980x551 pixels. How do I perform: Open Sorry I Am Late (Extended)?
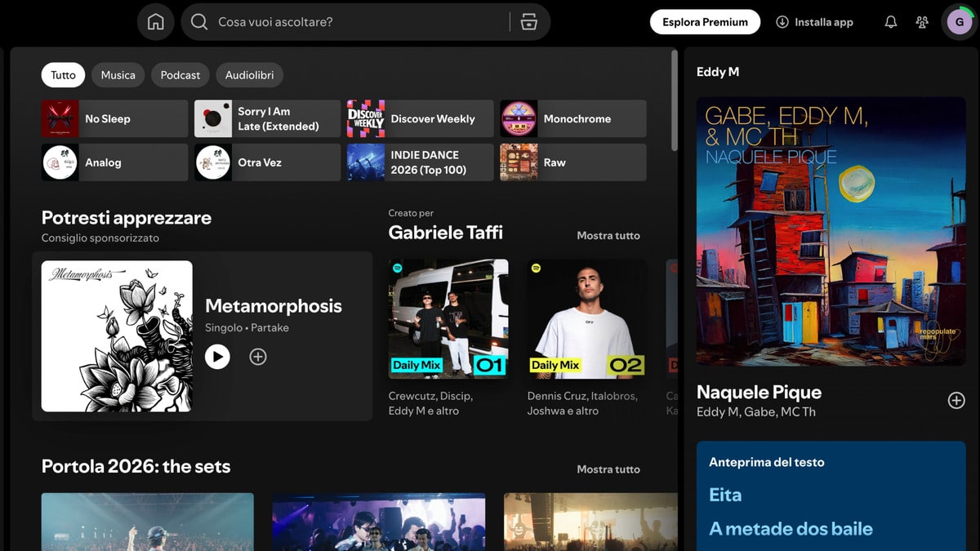[x=267, y=118]
